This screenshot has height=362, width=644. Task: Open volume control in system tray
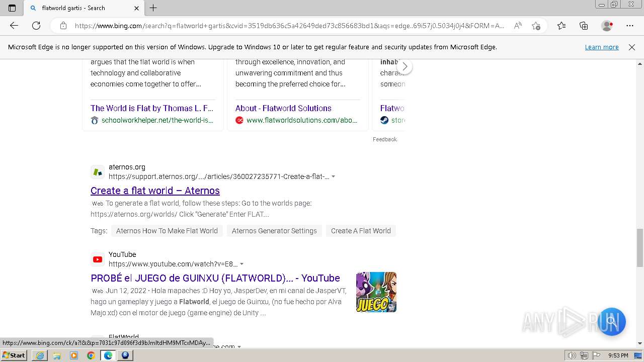(x=573, y=355)
